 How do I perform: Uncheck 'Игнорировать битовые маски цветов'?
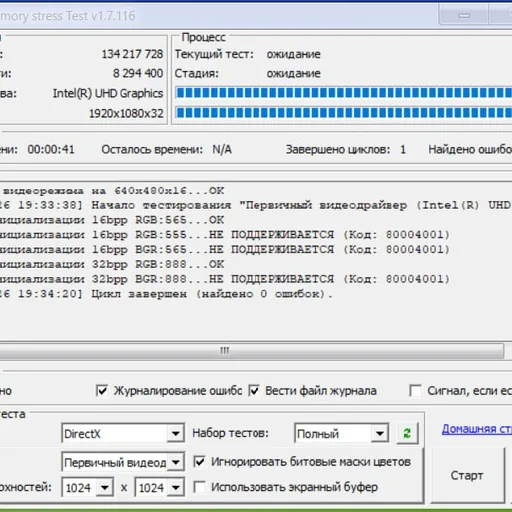pyautogui.click(x=199, y=462)
